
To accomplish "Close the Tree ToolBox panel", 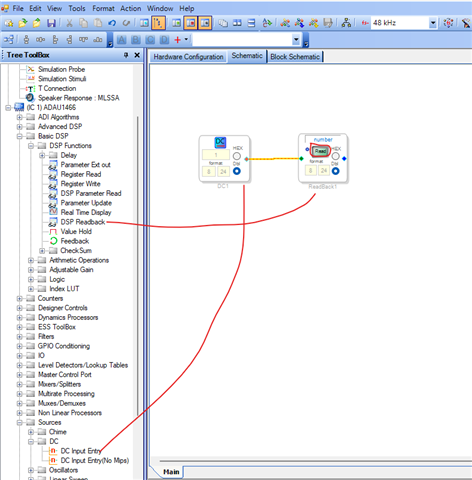I will 137,55.
